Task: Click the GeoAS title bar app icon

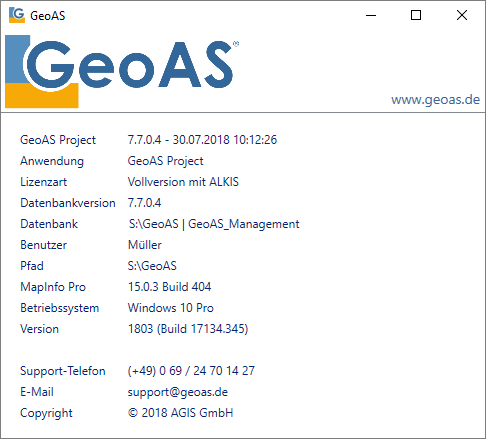Action: click(x=17, y=15)
